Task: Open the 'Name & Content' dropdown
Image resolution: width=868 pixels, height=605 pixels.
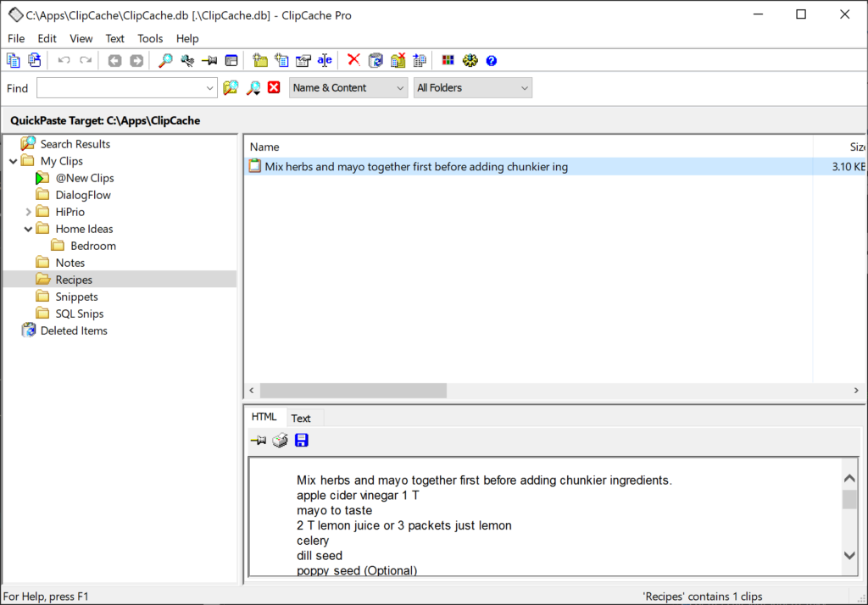Action: (x=348, y=88)
